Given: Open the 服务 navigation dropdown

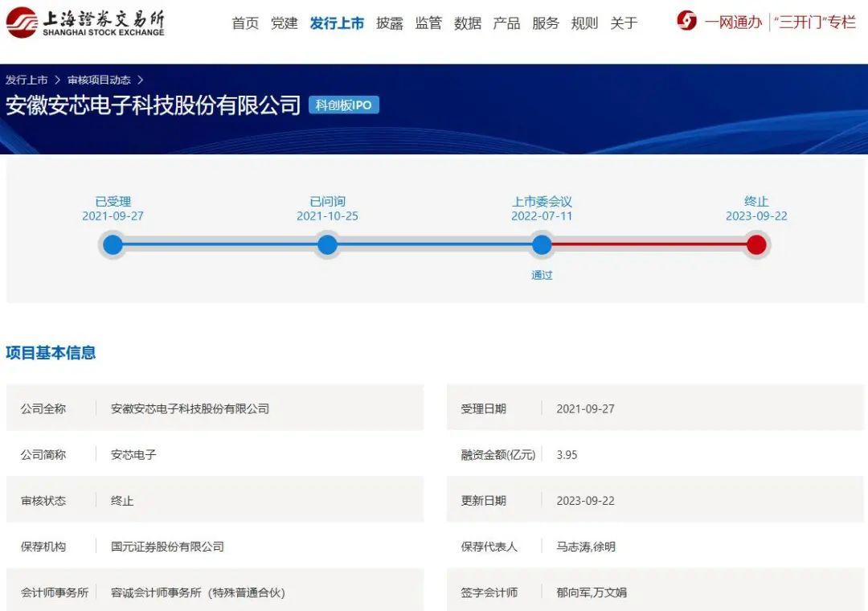Looking at the screenshot, I should click(x=546, y=23).
